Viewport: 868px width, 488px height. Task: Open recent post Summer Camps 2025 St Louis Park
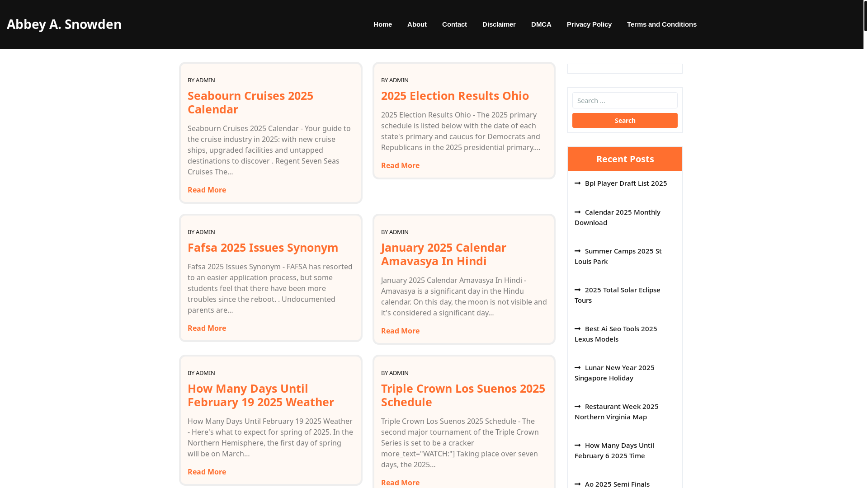(618, 256)
